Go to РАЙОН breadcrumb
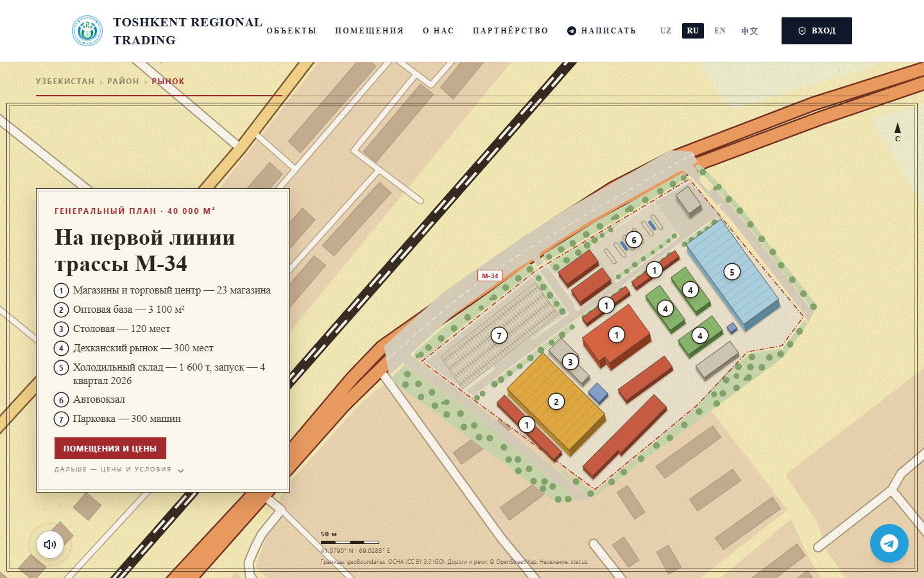This screenshot has width=924, height=578. pyautogui.click(x=123, y=82)
